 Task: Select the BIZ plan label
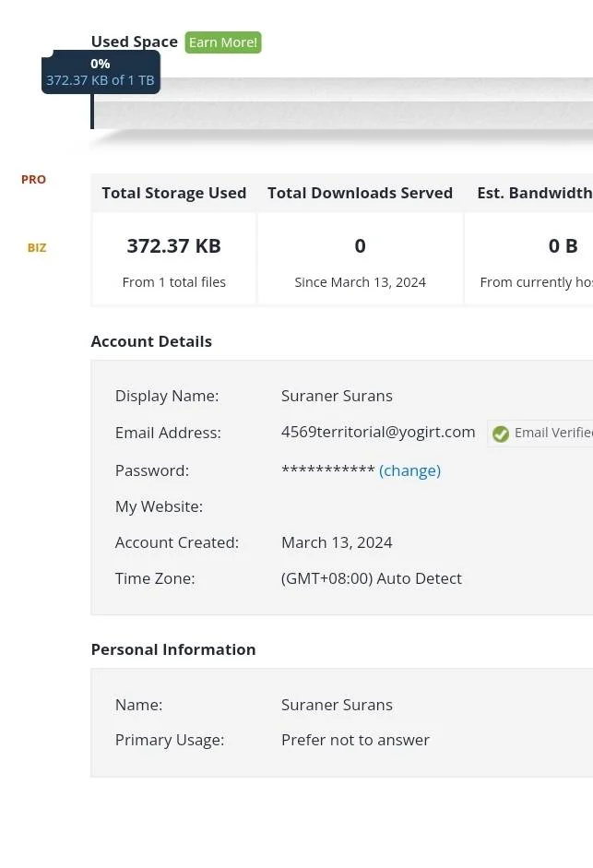[37, 247]
